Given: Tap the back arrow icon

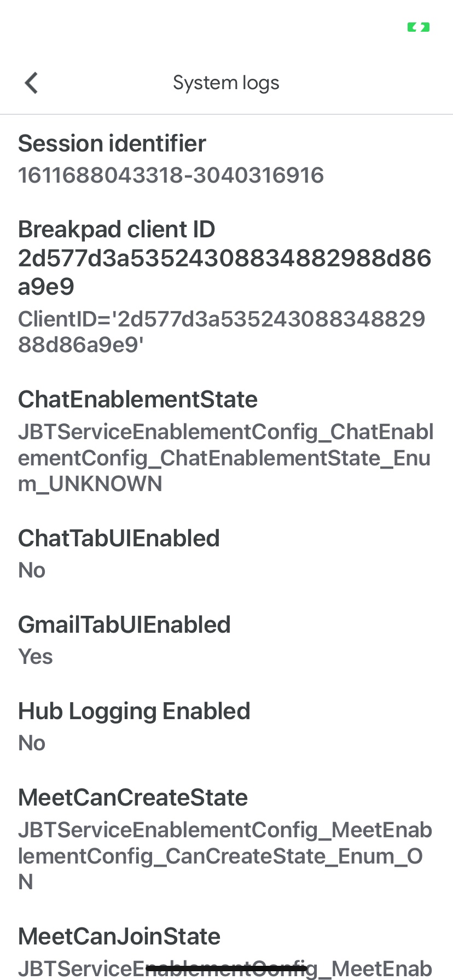Looking at the screenshot, I should point(31,83).
